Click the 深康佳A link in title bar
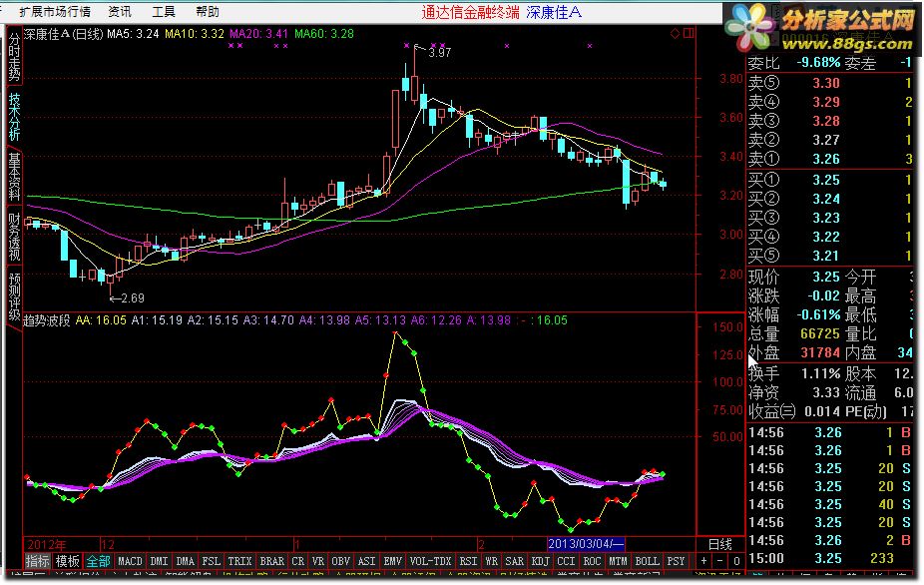The image size is (924, 585). click(x=554, y=12)
